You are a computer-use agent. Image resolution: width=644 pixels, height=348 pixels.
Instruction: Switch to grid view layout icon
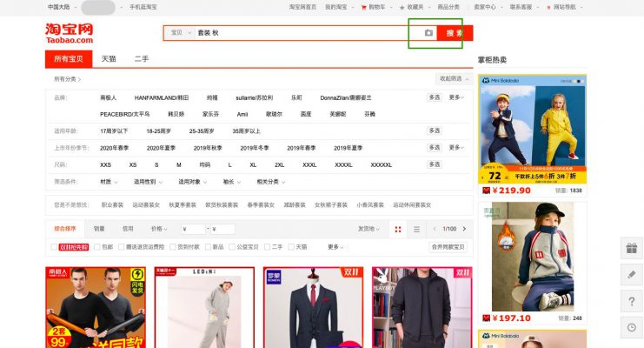(x=397, y=229)
